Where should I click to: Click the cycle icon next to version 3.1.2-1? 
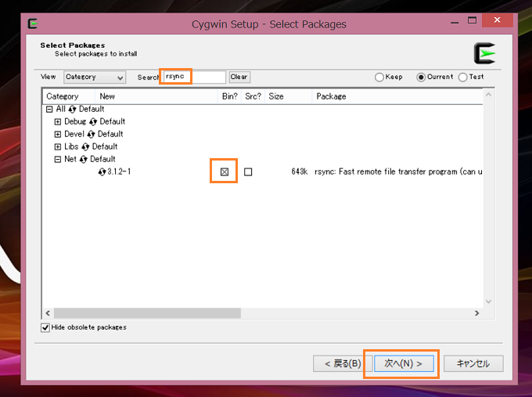[102, 172]
